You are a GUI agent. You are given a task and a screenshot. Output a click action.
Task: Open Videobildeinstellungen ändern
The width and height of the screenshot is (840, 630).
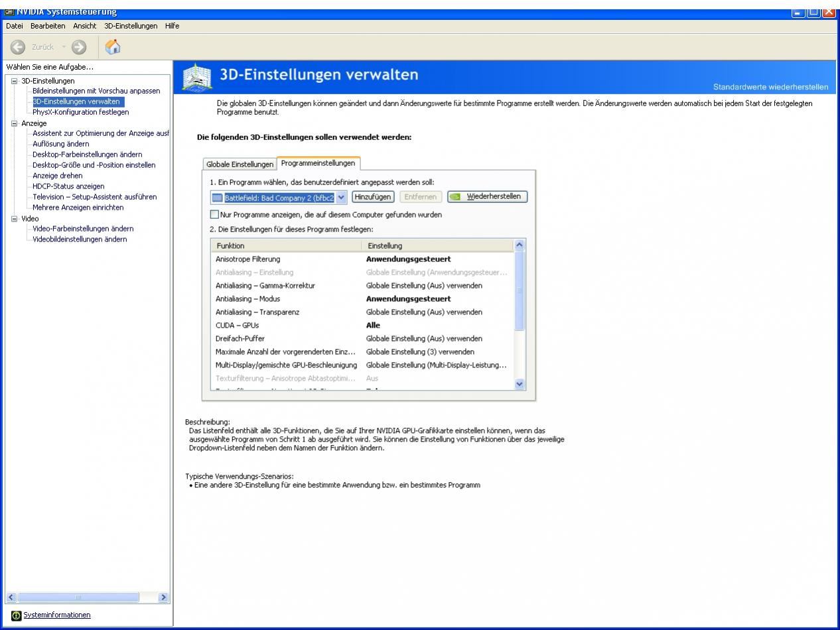[80, 239]
